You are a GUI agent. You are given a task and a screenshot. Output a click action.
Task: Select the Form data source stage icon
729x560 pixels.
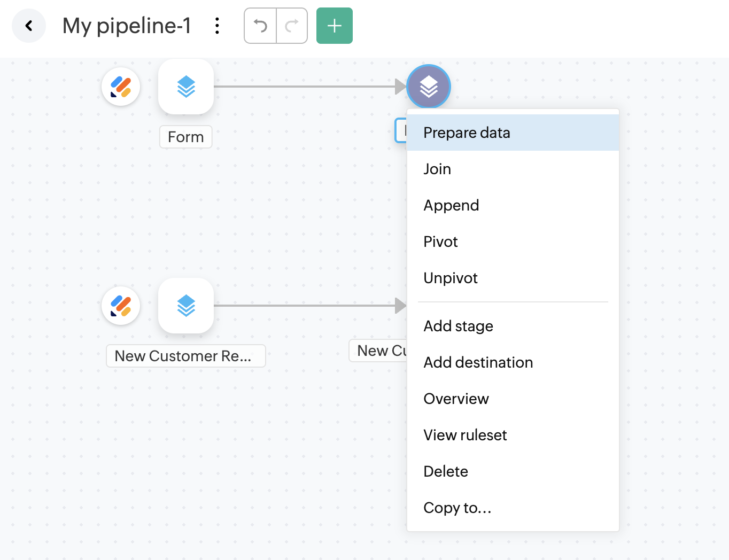186,87
